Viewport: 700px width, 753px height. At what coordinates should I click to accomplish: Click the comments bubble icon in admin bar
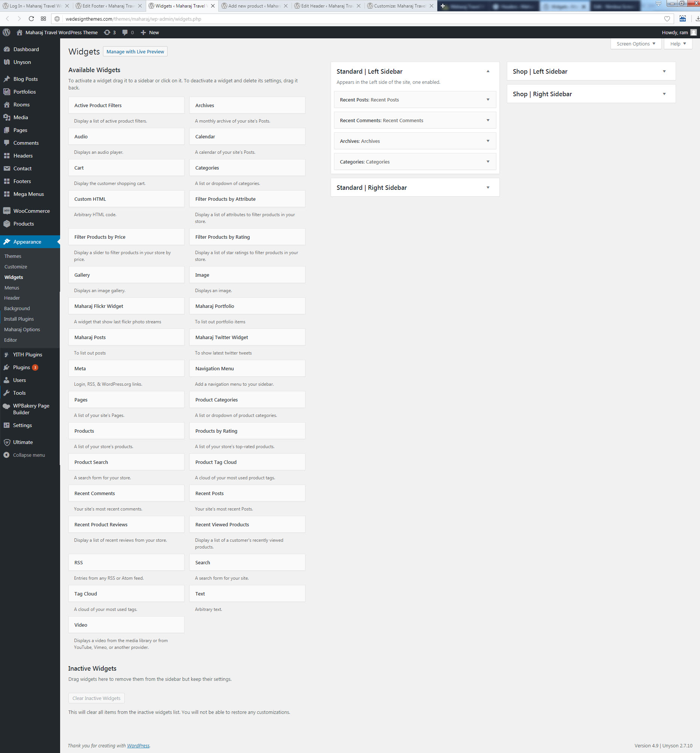tap(125, 33)
